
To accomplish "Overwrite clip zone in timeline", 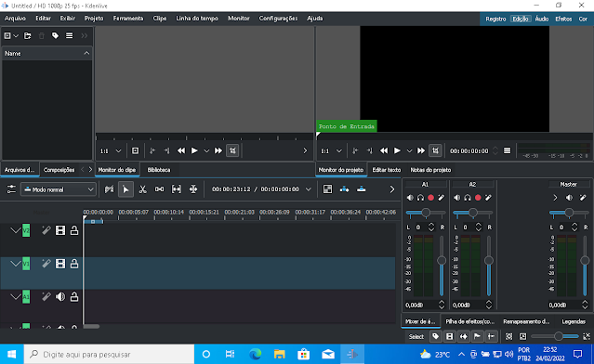I will (x=362, y=189).
